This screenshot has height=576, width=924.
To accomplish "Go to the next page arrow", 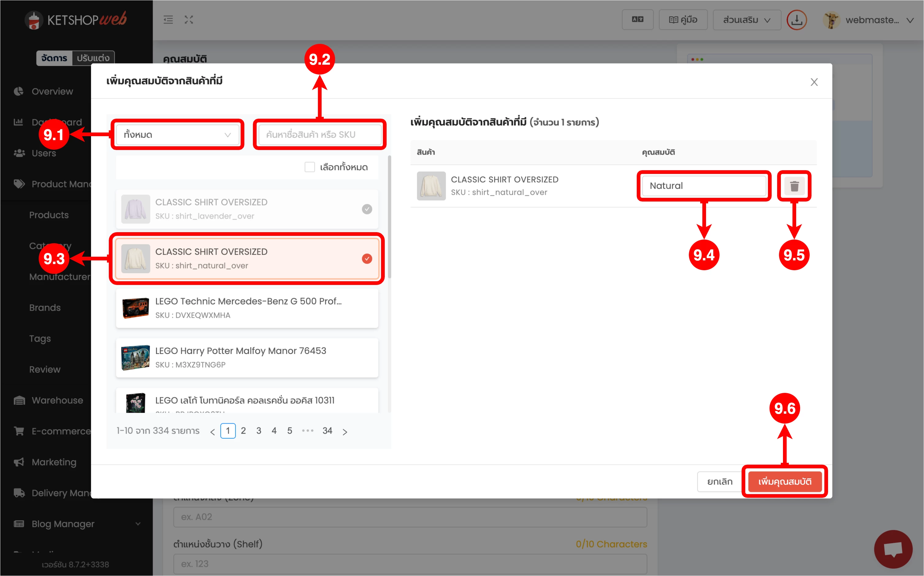I will click(x=345, y=431).
